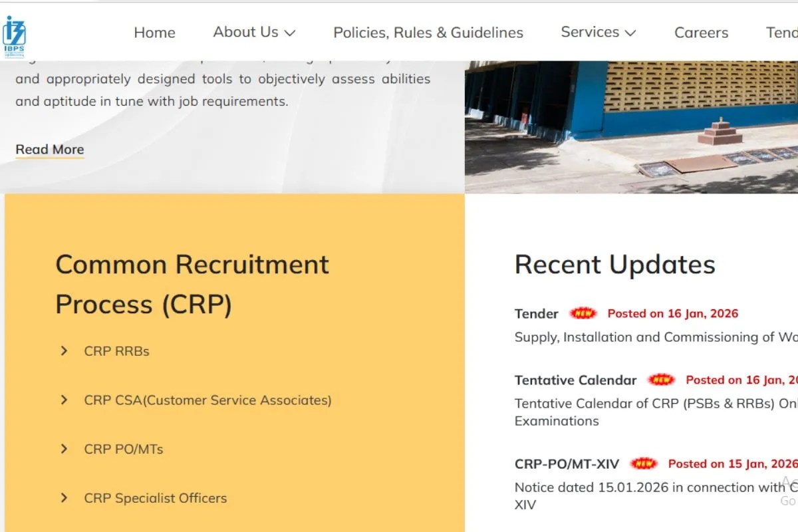Click the NEW badge beside CRP-PO/MT-XIV
The image size is (798, 532).
click(x=643, y=463)
